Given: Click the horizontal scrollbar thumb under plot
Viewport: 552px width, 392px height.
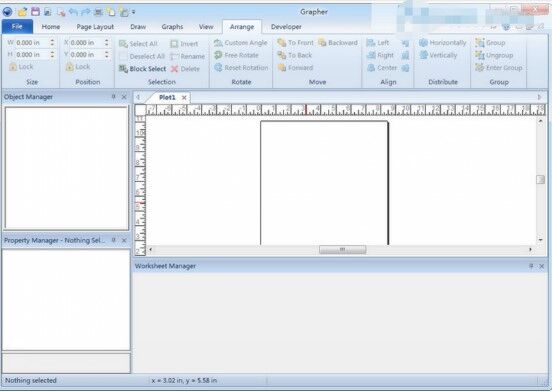Looking at the screenshot, I should click(x=342, y=249).
